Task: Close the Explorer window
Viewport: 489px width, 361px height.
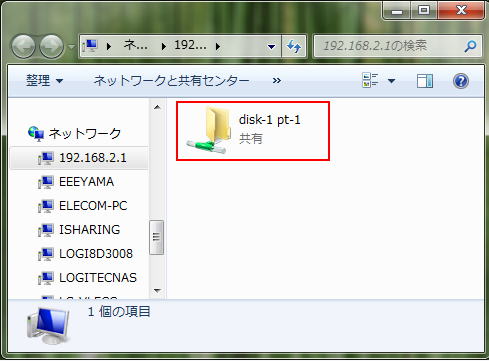Action: click(461, 11)
